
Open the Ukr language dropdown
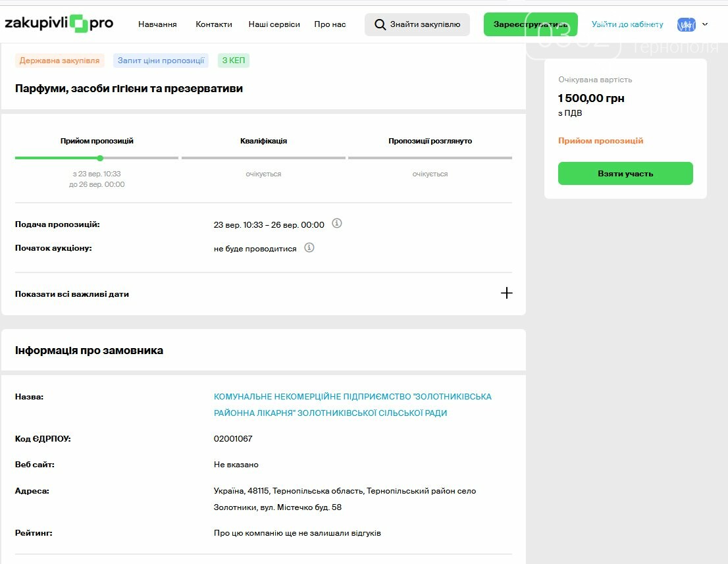tap(692, 24)
